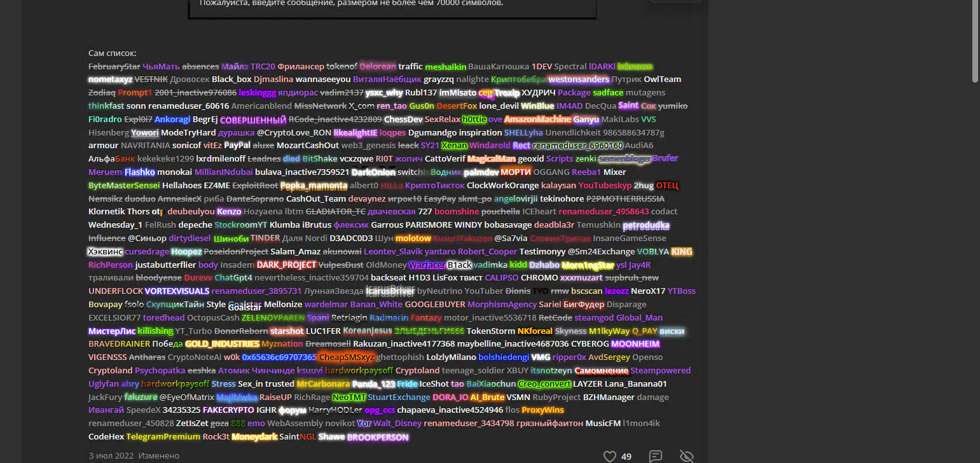Open comments with the speech bubble icon

[x=656, y=456]
